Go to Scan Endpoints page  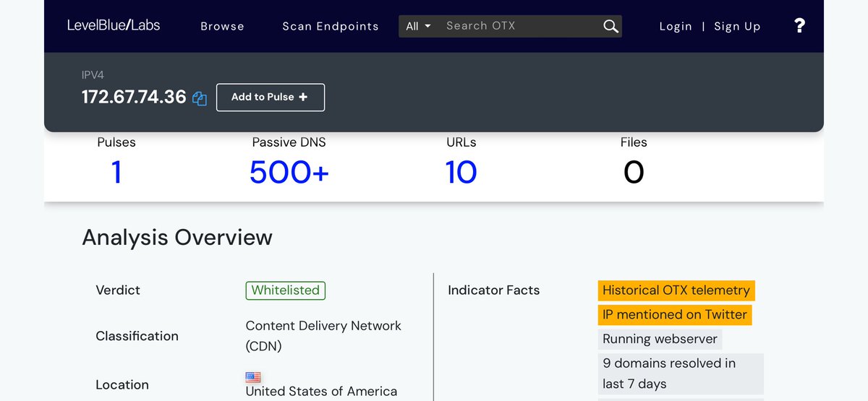click(330, 26)
